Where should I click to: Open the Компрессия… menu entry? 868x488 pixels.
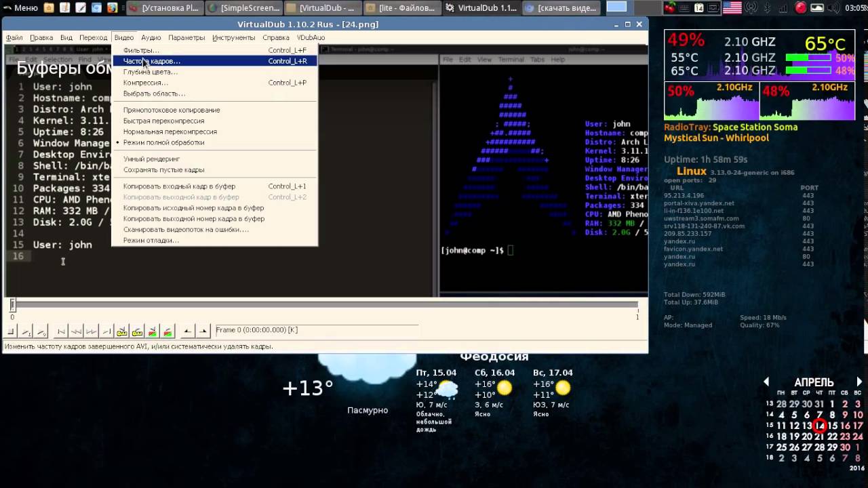pos(214,83)
